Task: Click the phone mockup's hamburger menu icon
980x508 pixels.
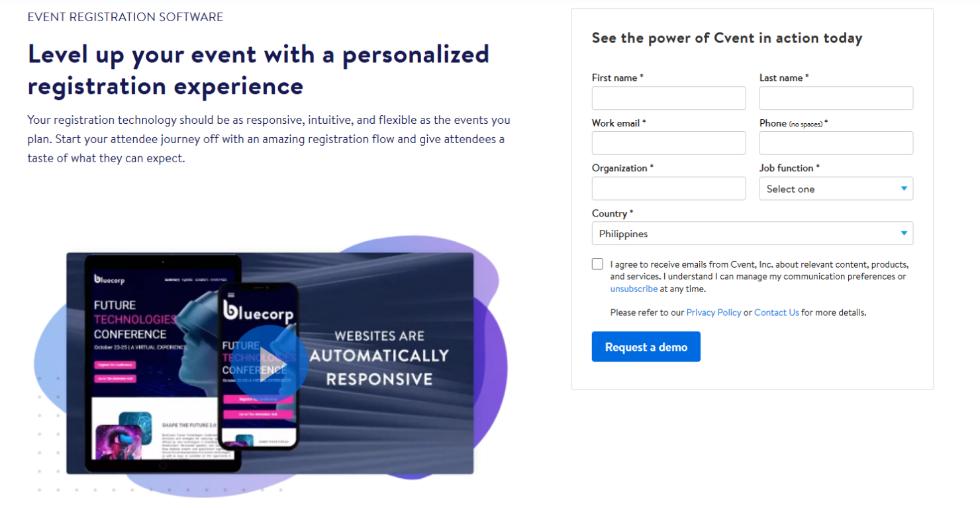Action: 231,295
